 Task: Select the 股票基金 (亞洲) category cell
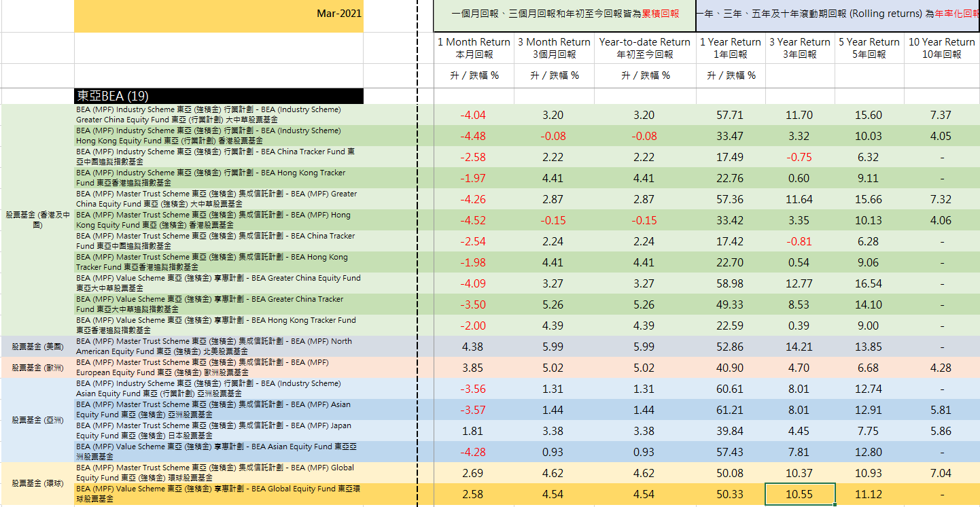click(37, 420)
